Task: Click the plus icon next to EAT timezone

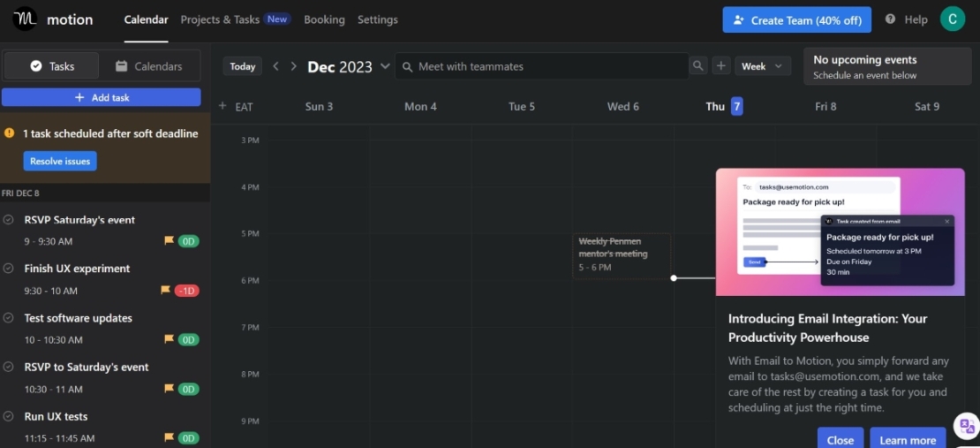Action: pos(222,106)
